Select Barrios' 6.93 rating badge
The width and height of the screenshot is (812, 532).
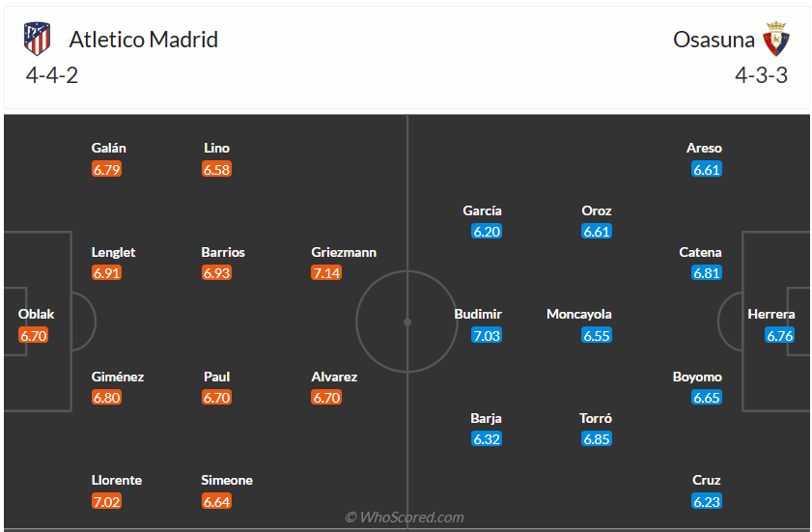217,273
